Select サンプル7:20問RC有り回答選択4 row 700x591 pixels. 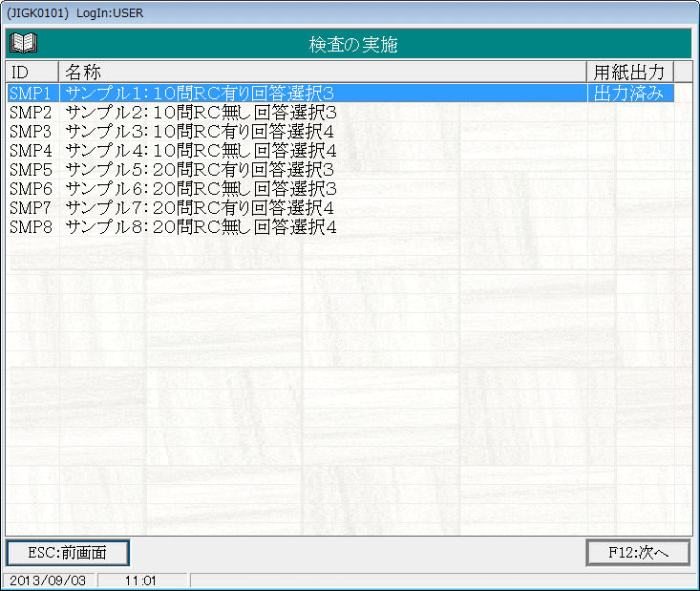(x=341, y=208)
